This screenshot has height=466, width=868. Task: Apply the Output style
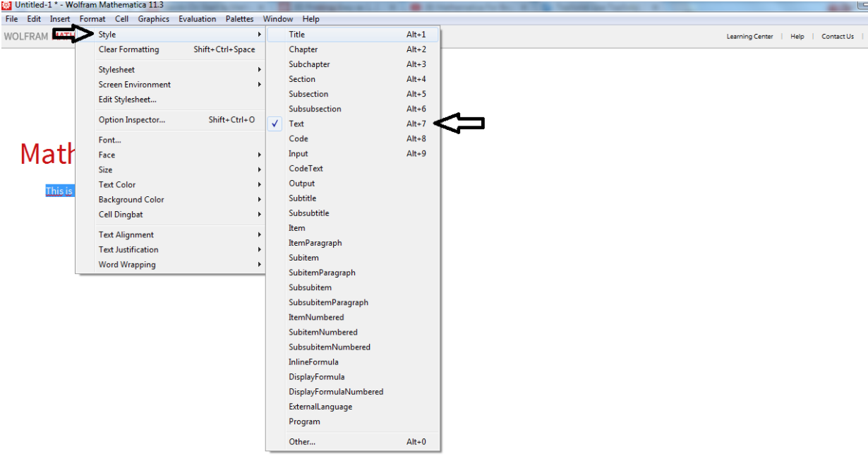[353, 184]
